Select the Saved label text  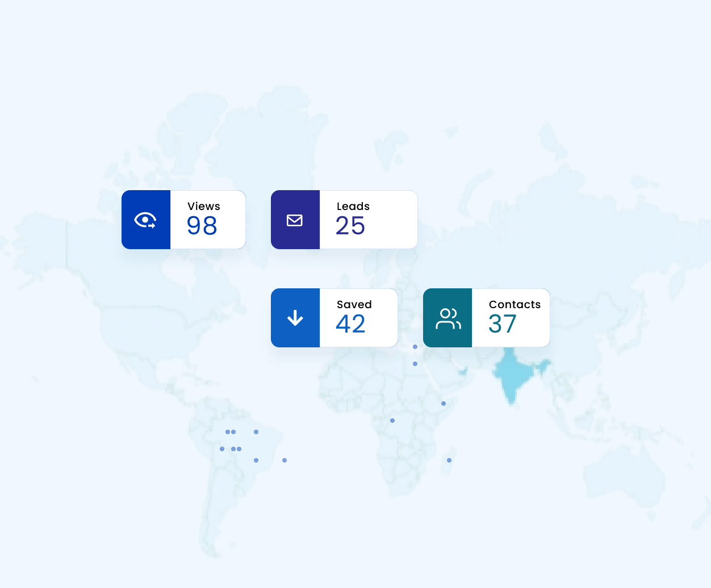pyautogui.click(x=354, y=305)
